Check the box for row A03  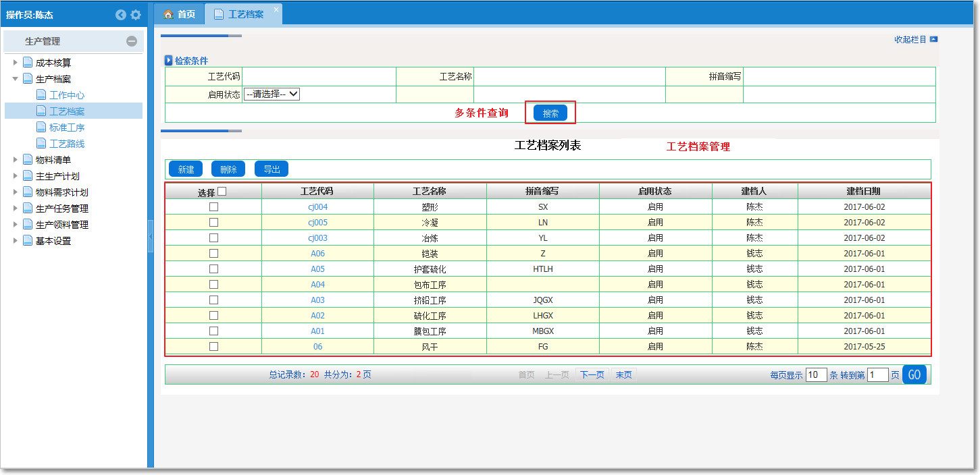(x=213, y=300)
